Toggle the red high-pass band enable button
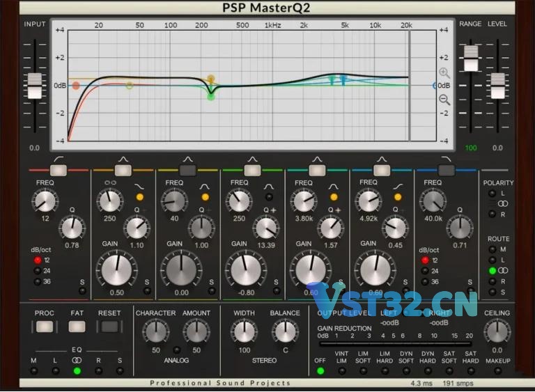535x392 pixels. coord(59,170)
